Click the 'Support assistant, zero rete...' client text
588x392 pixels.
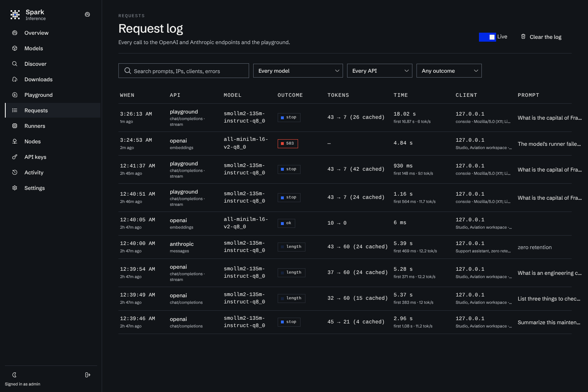coord(483,251)
